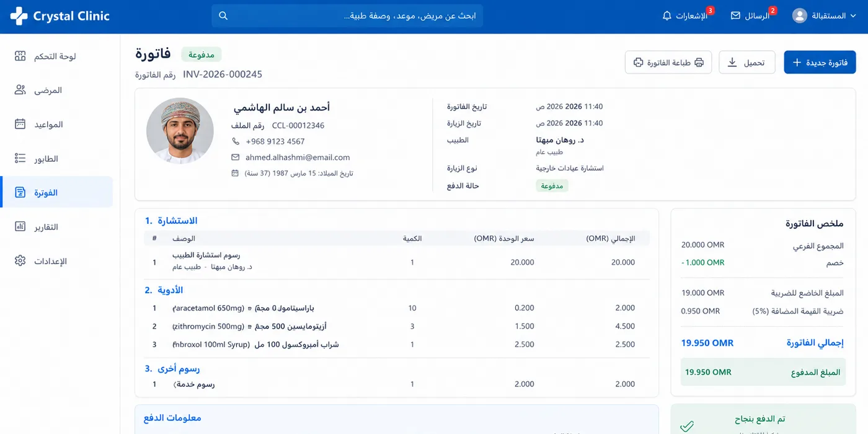Click the search magnifier icon
Screen dimensions: 868x434
(223, 16)
